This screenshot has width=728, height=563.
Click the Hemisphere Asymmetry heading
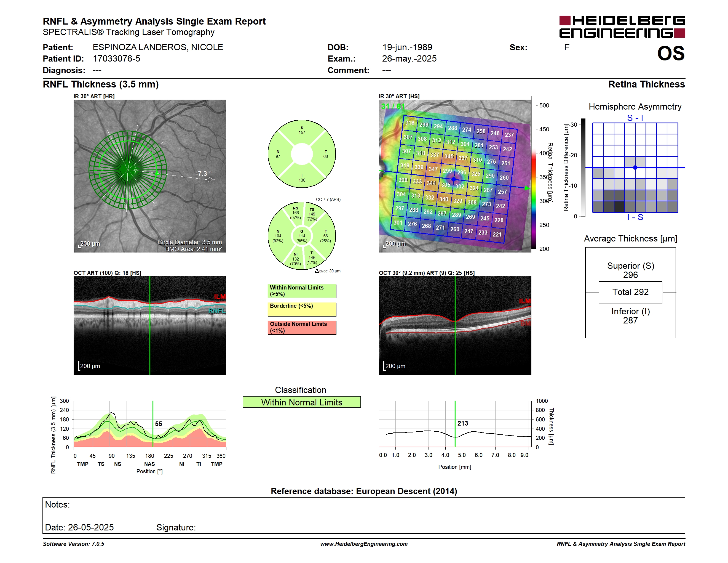tap(635, 107)
